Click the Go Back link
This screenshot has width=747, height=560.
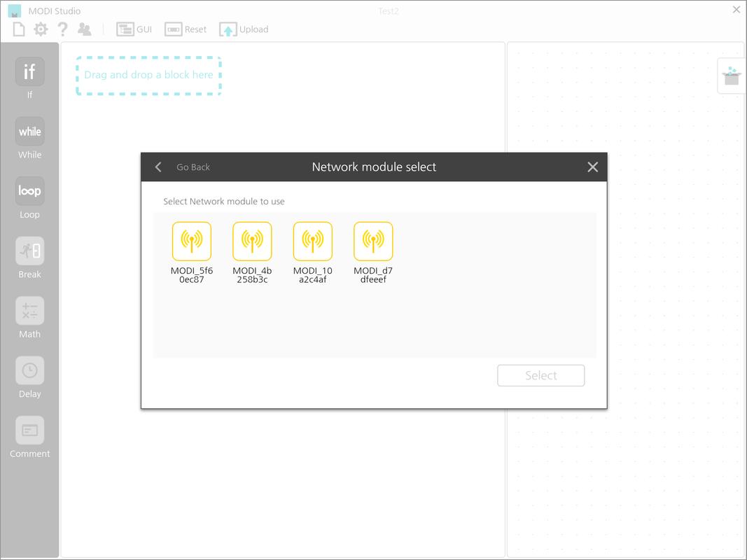click(193, 167)
